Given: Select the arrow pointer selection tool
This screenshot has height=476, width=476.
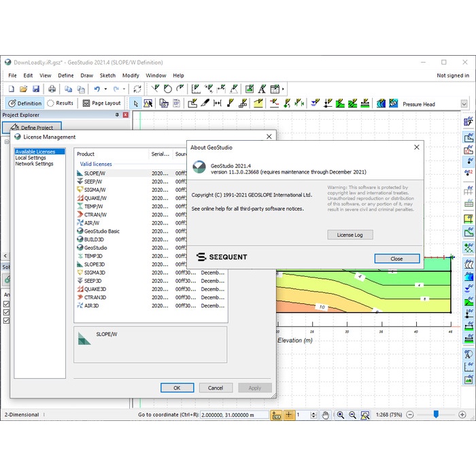Looking at the screenshot, I should 135,103.
